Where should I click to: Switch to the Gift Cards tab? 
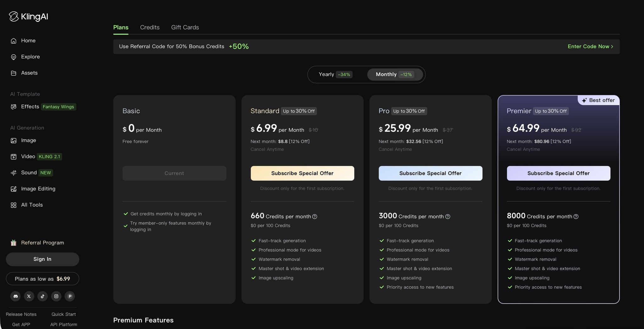tap(185, 27)
